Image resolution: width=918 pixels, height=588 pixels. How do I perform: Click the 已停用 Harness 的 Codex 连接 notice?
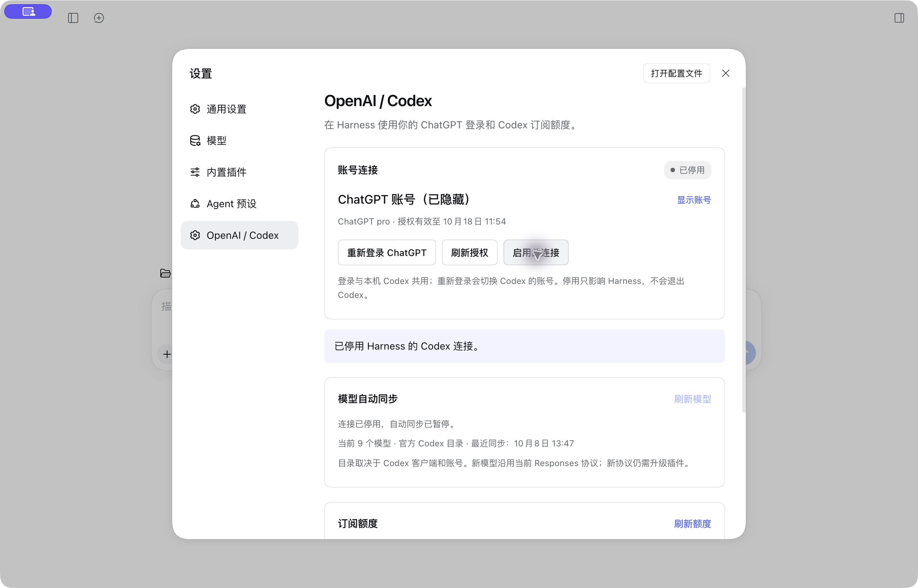click(x=524, y=346)
